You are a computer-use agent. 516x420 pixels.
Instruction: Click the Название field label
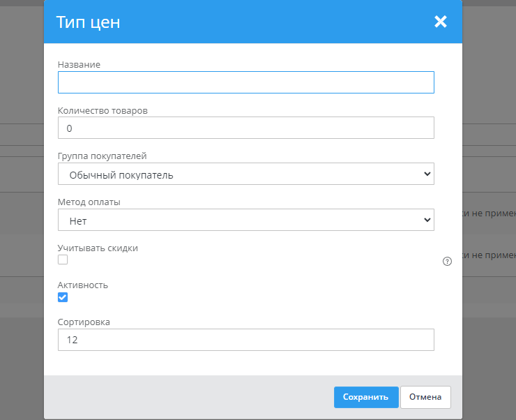pos(79,64)
